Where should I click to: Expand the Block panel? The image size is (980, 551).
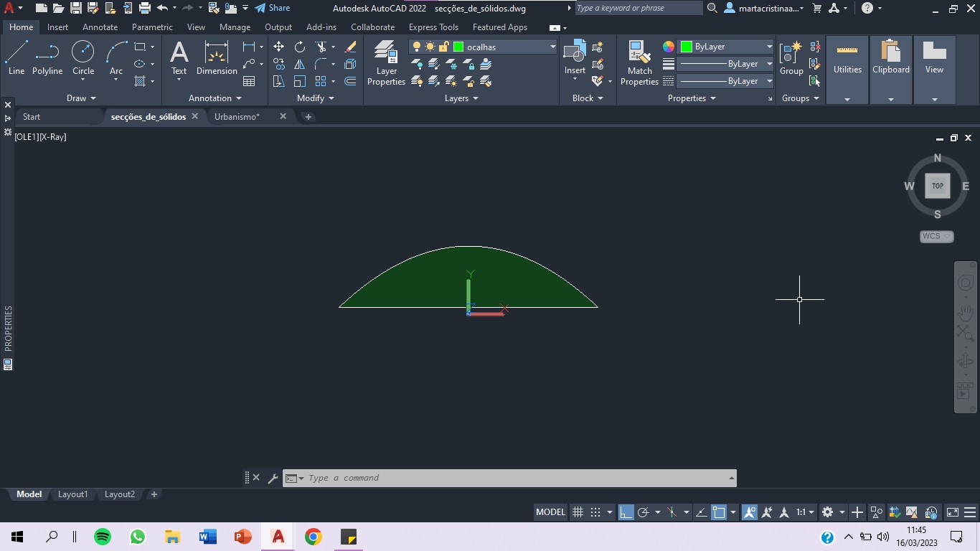588,98
